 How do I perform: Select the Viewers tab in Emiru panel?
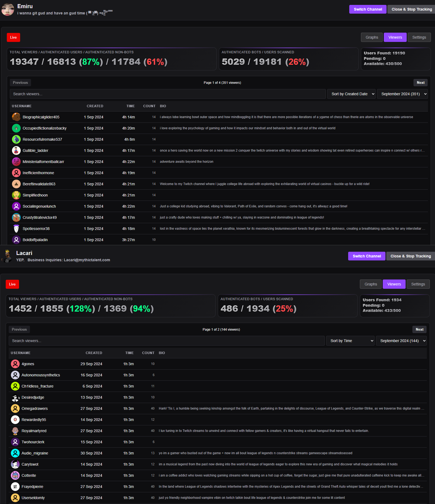point(395,37)
